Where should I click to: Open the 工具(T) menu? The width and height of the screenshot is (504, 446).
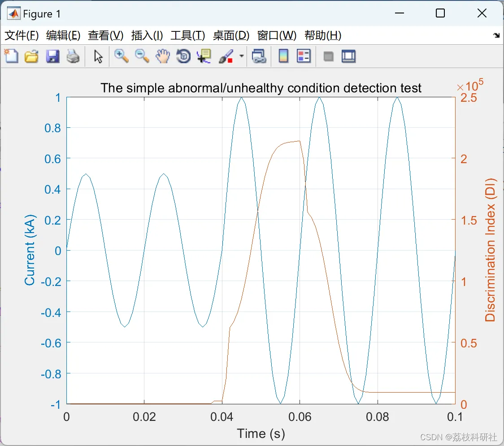tap(188, 35)
